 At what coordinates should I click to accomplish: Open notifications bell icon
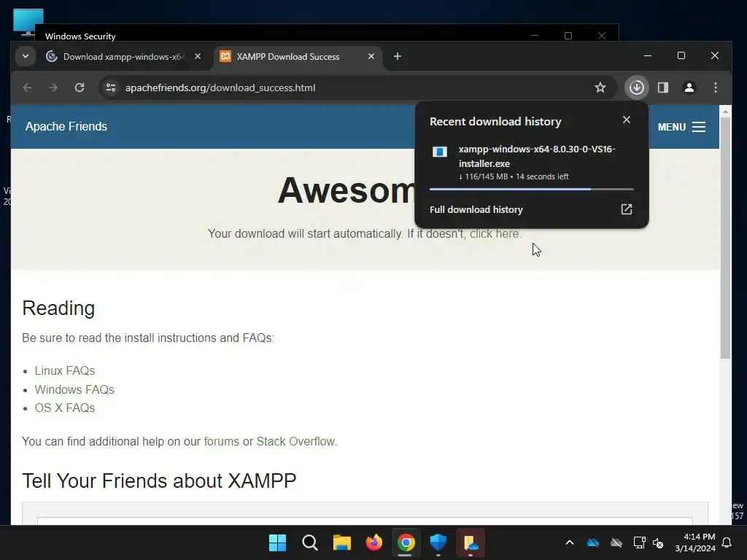727,542
